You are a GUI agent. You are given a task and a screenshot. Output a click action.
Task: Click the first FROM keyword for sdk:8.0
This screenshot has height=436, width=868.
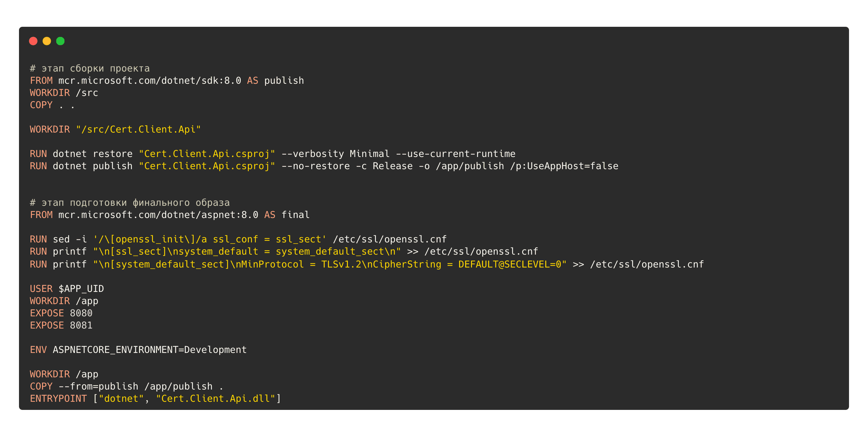(41, 81)
